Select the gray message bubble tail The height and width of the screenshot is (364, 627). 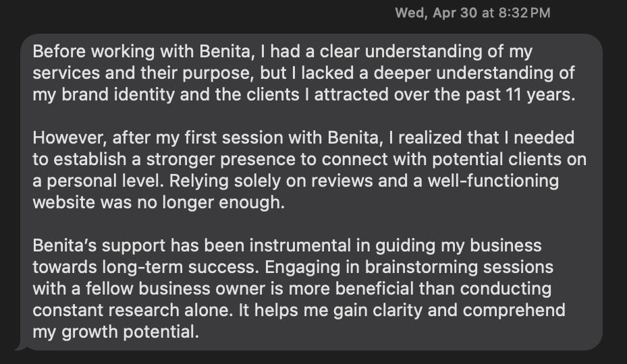pyautogui.click(x=22, y=346)
